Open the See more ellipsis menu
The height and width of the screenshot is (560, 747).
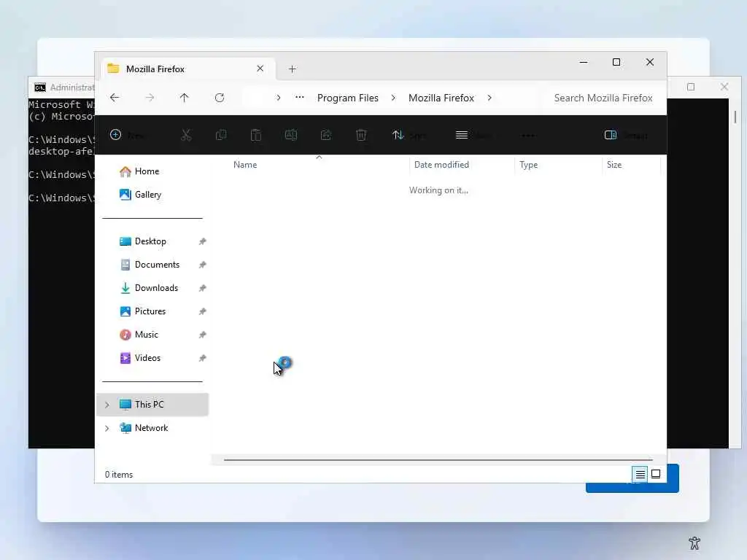click(528, 135)
